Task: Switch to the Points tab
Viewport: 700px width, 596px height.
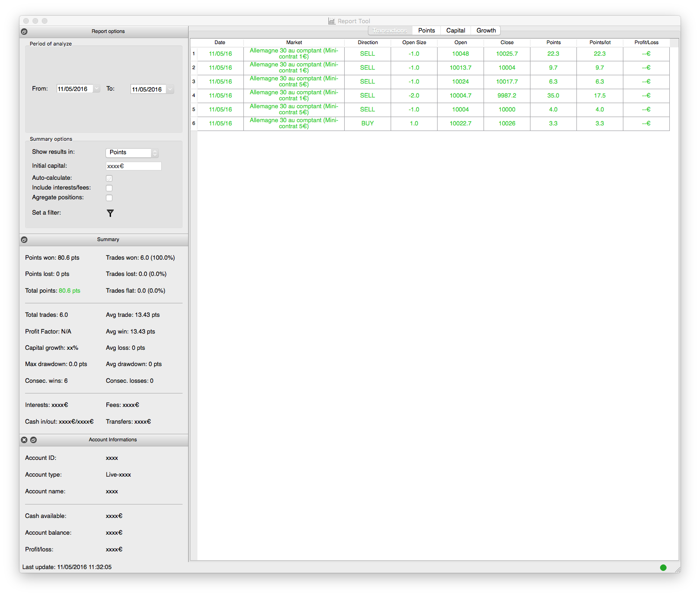Action: (x=426, y=31)
